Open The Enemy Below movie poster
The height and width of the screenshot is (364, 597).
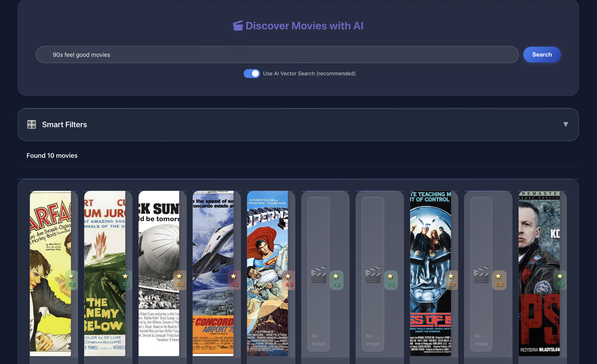(x=105, y=247)
